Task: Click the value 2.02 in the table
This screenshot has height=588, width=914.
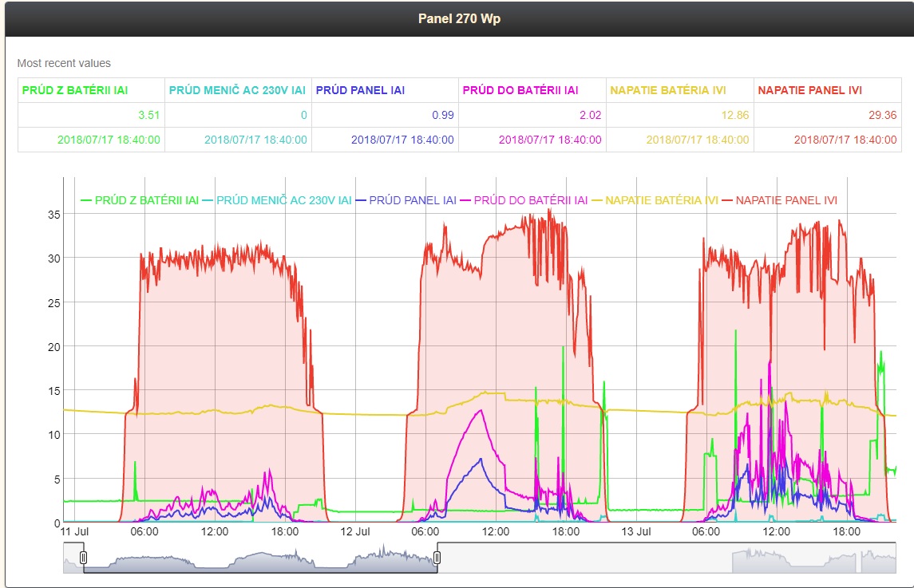Action: click(590, 116)
